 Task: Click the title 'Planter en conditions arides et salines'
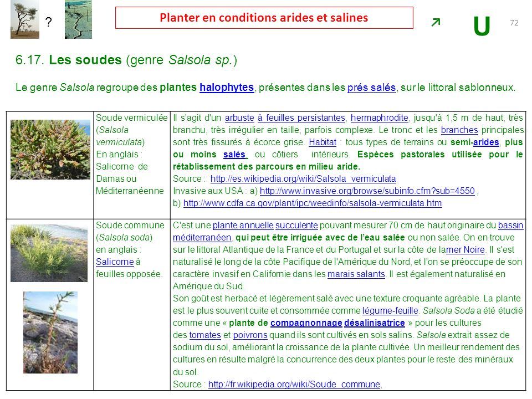pyautogui.click(x=264, y=18)
